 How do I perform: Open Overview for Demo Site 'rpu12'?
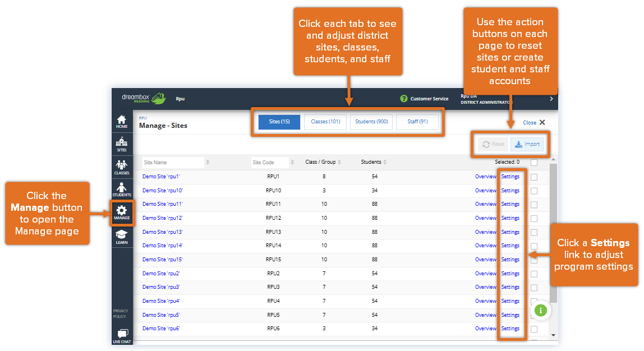485,218
